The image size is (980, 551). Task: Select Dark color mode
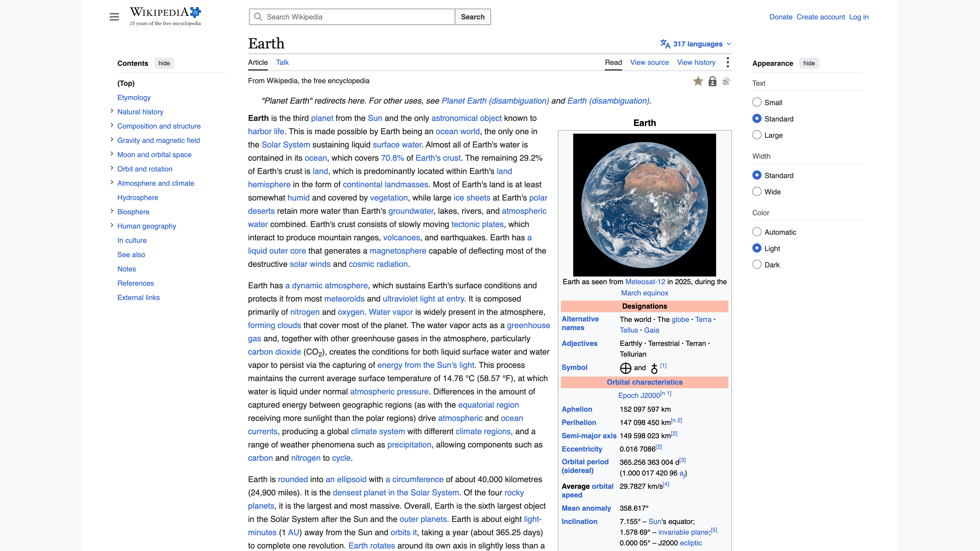coord(757,265)
